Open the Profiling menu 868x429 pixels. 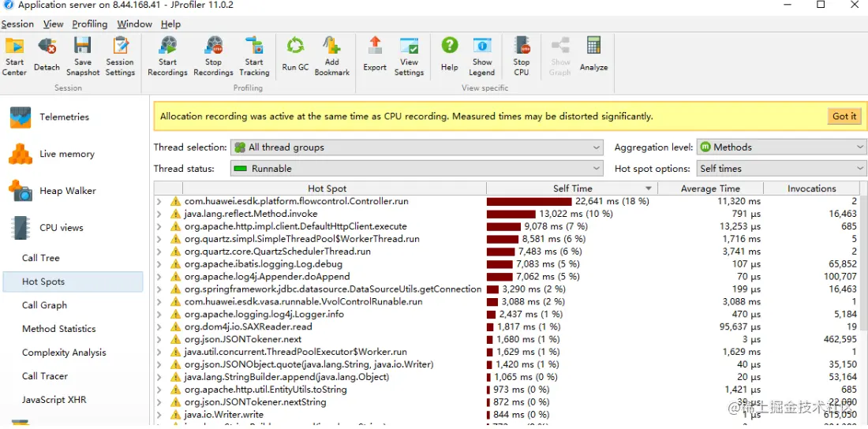[90, 24]
